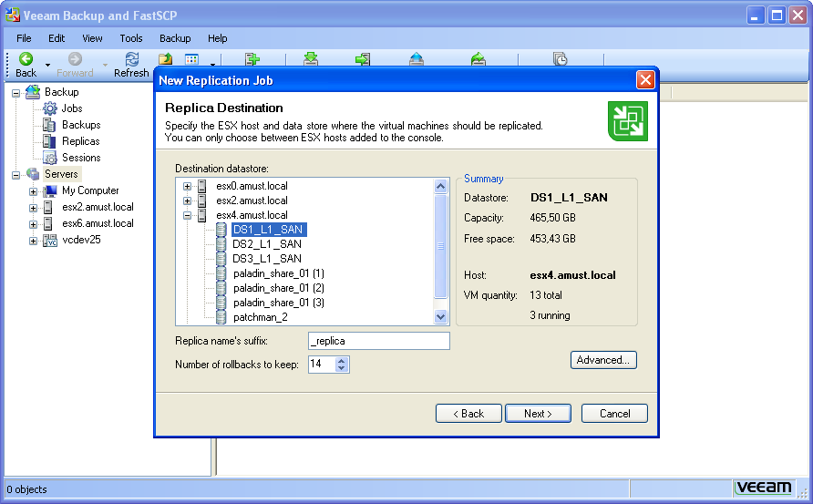Select datastore patchman_2
The height and width of the screenshot is (504, 813).
[x=261, y=317]
